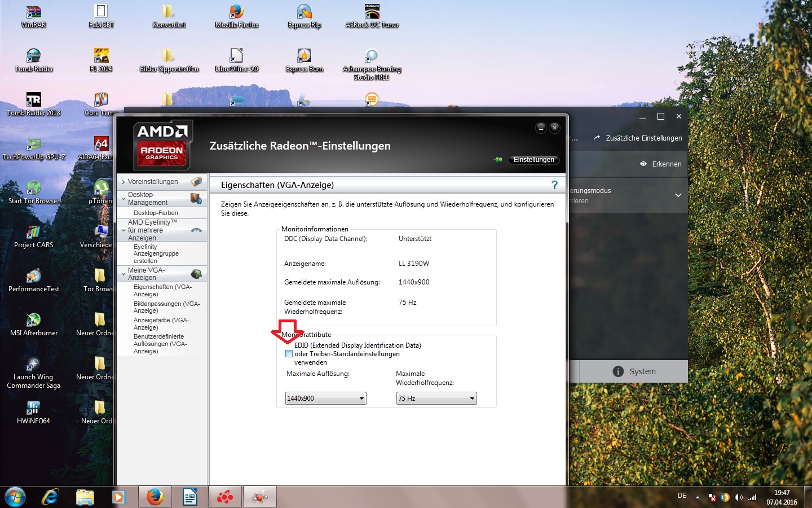Open ASRock OC Tuner desktop icon
This screenshot has height=508, width=812.
(372, 16)
